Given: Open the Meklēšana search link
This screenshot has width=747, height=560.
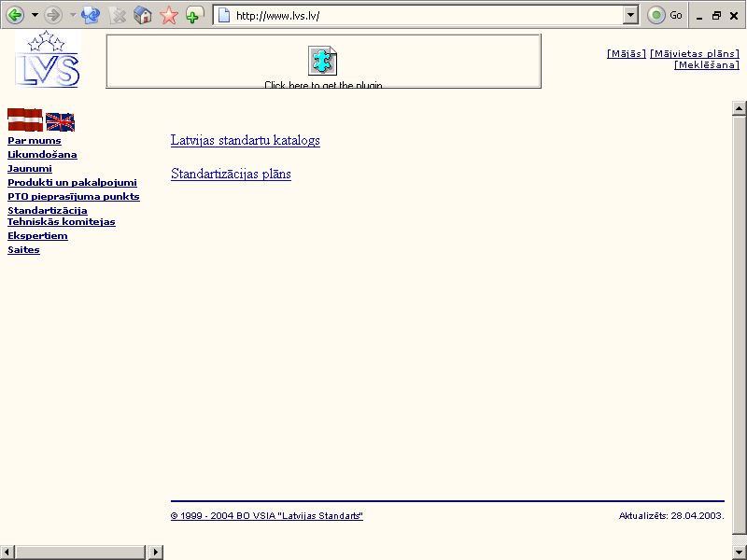Looking at the screenshot, I should coord(706,64).
